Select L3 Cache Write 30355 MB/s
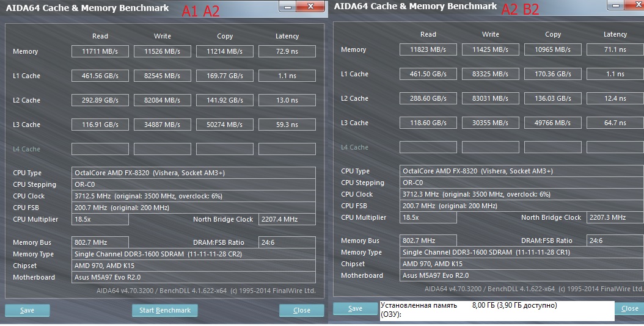This screenshot has height=326, width=644. 491,123
